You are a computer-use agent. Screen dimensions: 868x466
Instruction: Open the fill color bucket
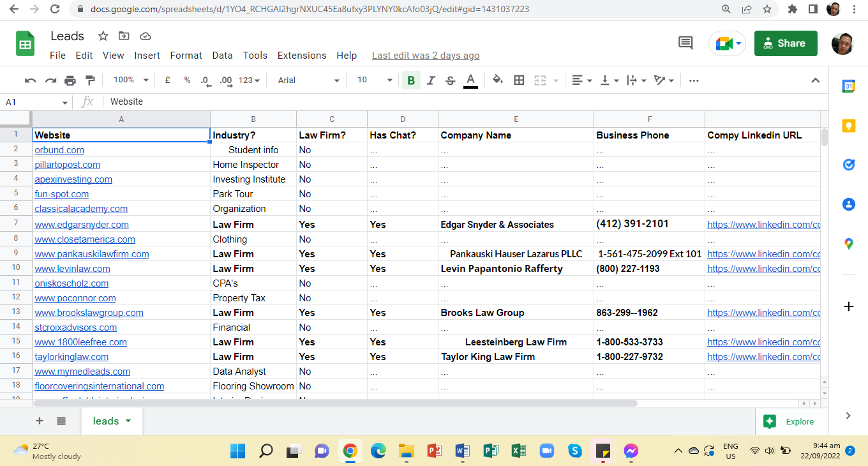pos(498,80)
